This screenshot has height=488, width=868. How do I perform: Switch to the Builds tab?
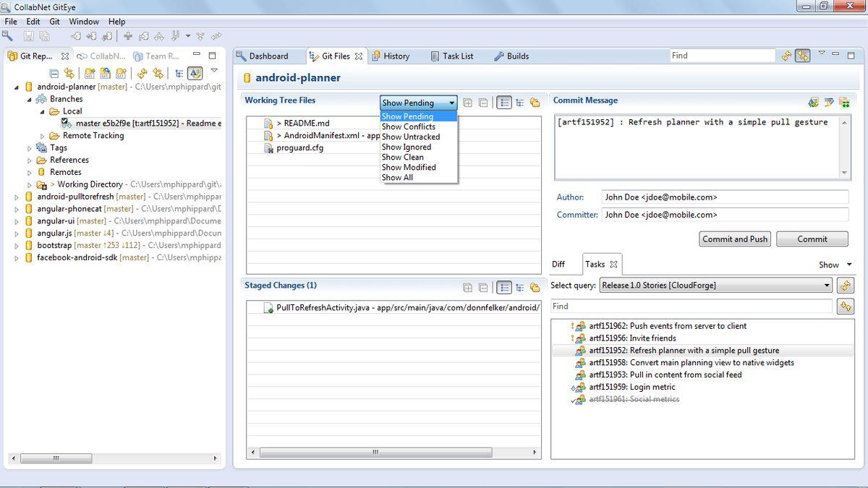click(511, 56)
